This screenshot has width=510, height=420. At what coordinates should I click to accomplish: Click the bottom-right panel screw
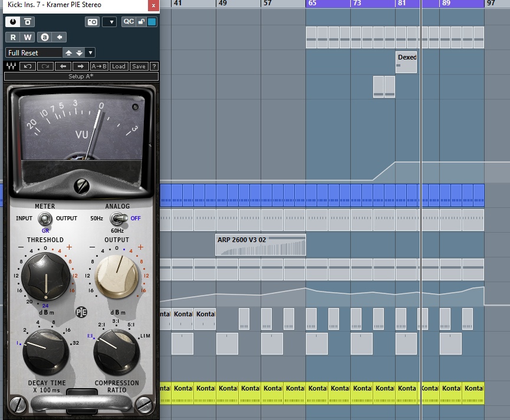(143, 405)
